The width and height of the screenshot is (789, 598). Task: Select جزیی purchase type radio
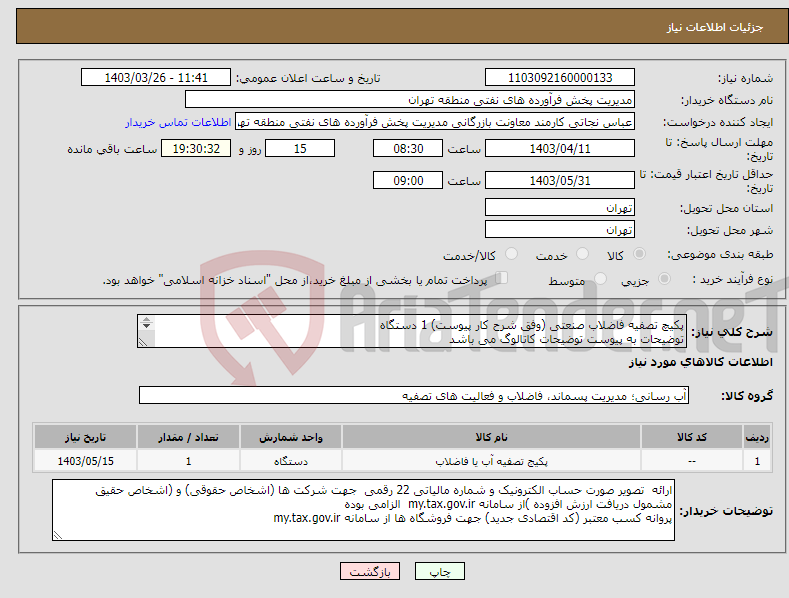664,278
